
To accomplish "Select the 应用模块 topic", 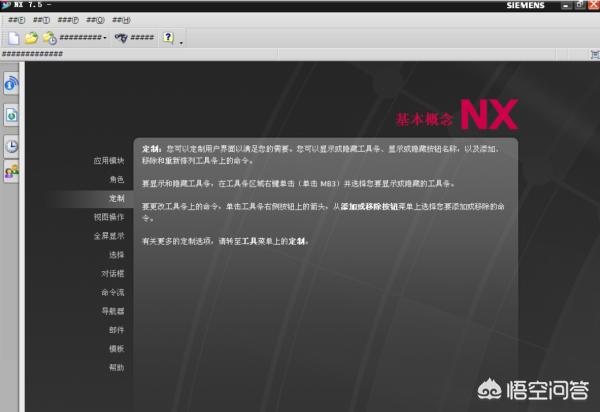I will pos(109,161).
